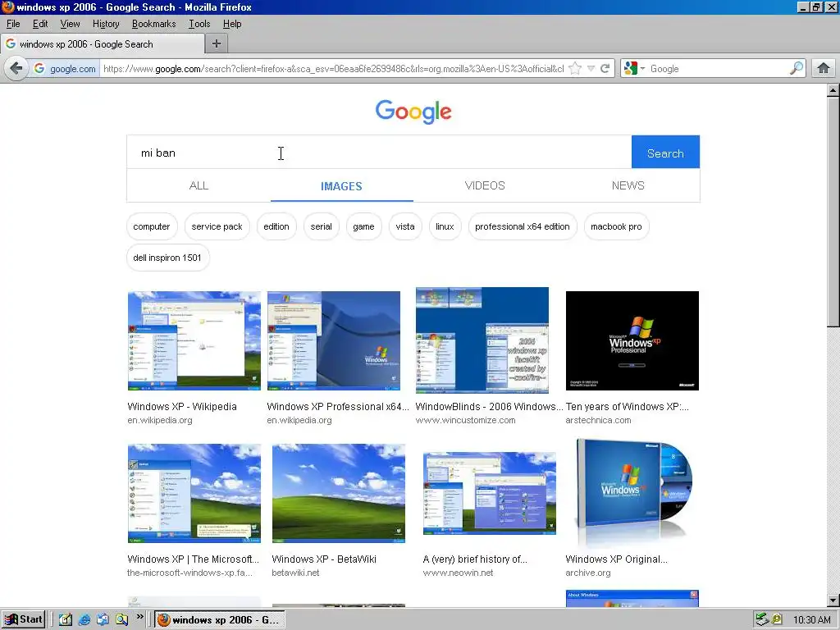Reload the page with the refresh icon
Screen dimensions: 840x630
605,68
